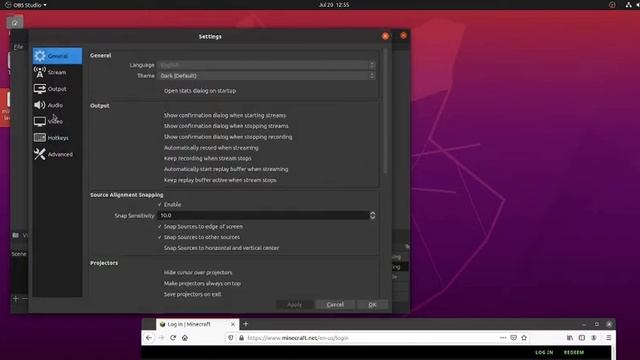Screen dimensions: 640x360
Task: Click browser Forward arrow button
Action: 161,338
